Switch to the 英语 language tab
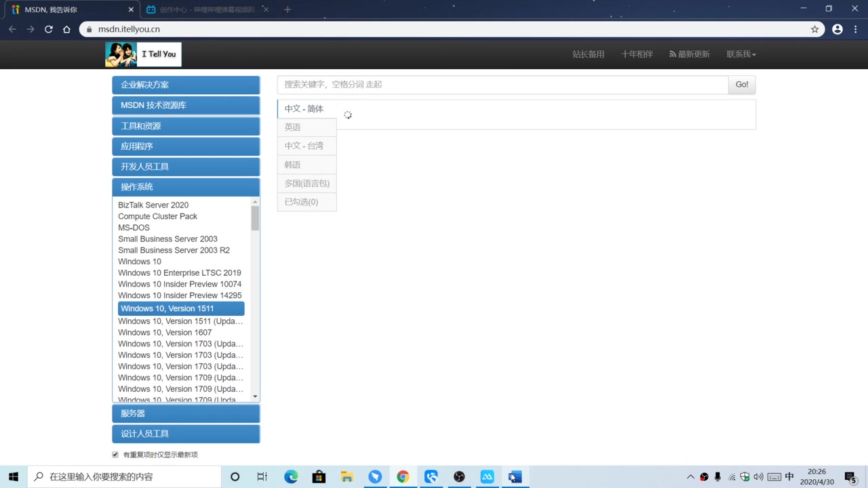Screen dimensions: 868x488 click(x=307, y=127)
